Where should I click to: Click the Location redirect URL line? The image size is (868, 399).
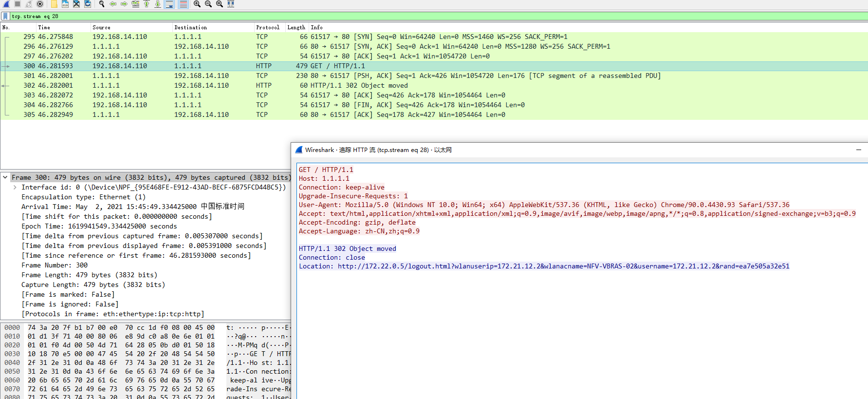544,266
